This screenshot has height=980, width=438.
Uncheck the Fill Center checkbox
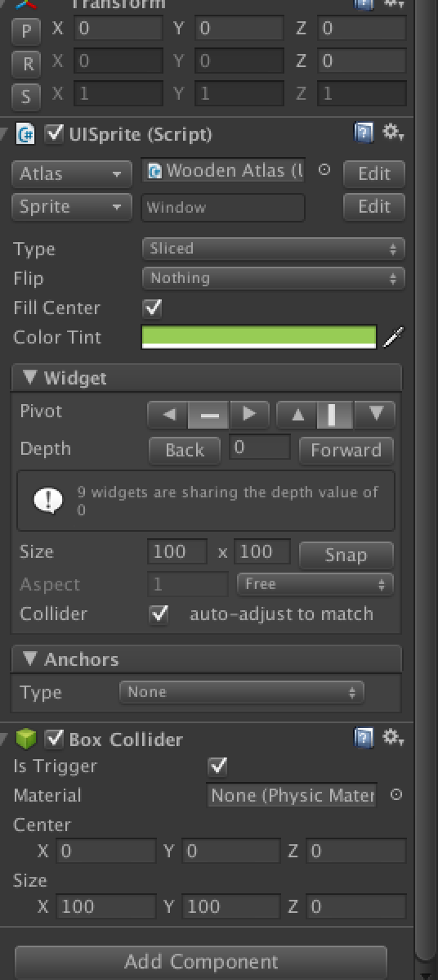pos(152,308)
